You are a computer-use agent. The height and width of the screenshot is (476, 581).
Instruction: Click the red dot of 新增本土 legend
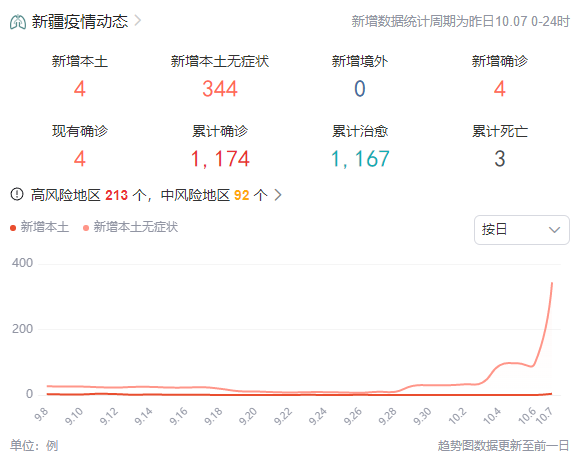point(13,228)
